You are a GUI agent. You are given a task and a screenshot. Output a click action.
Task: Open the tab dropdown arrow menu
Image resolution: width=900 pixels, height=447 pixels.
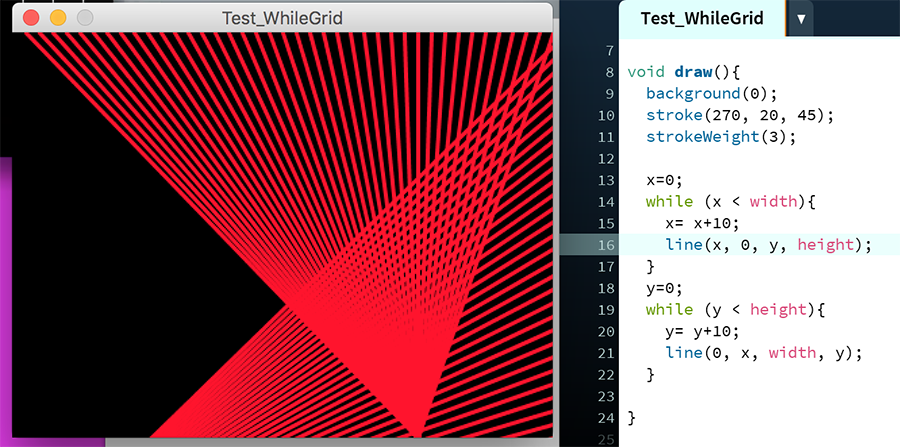point(801,18)
